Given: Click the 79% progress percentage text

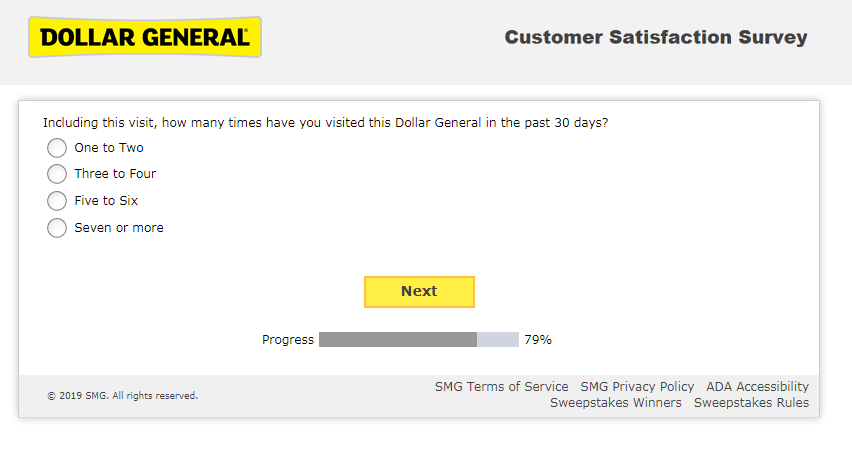Looking at the screenshot, I should click(538, 340).
